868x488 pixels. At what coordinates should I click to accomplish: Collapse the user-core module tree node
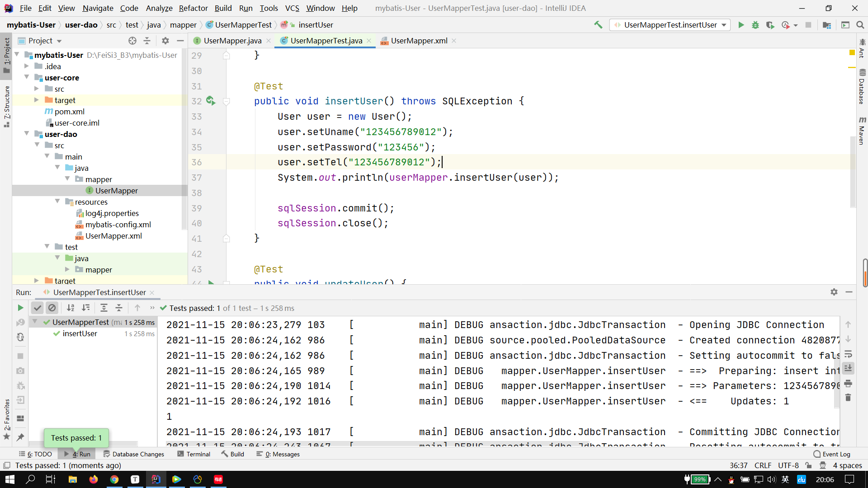click(27, 77)
